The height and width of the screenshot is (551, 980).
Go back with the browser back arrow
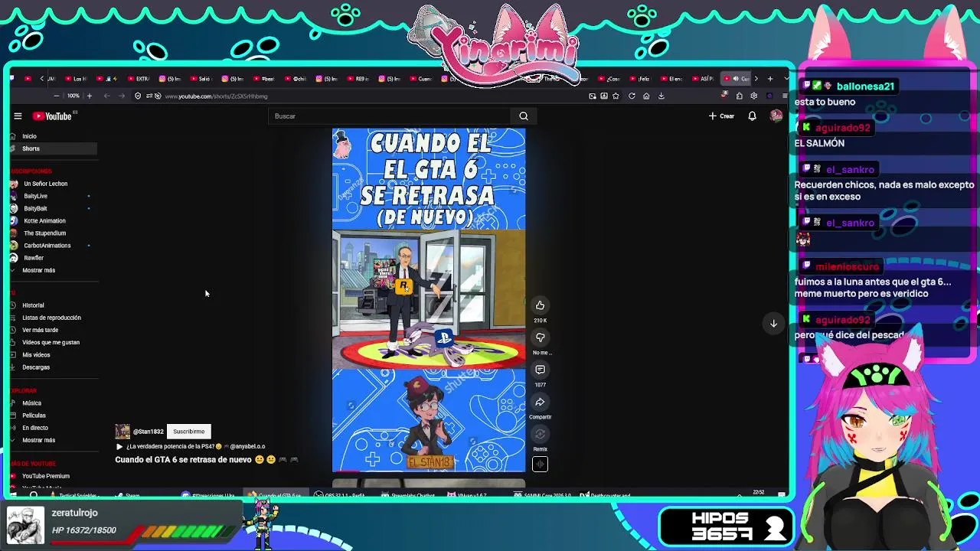click(106, 96)
